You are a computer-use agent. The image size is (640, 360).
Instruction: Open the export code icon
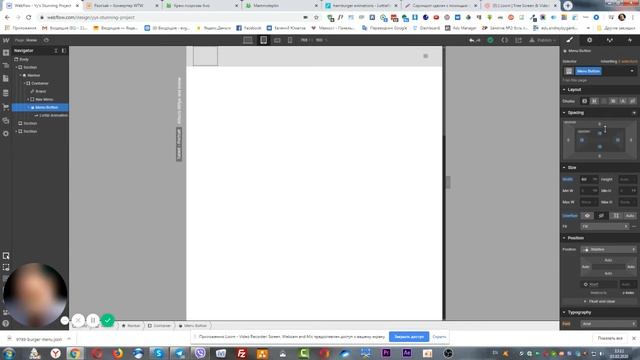coord(504,40)
